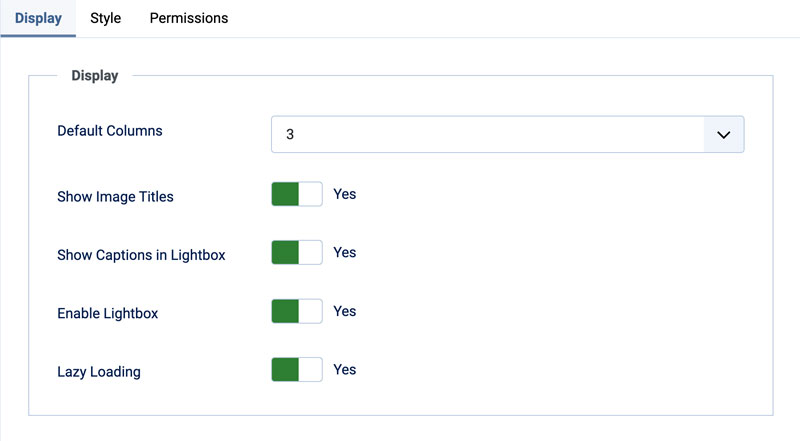
Task: Select the Display tab
Action: (x=38, y=18)
